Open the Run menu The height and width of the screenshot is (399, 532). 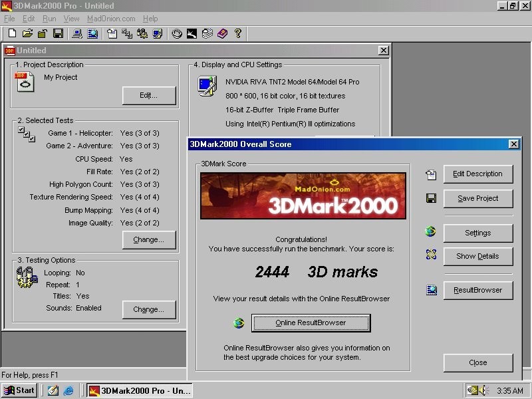49,19
